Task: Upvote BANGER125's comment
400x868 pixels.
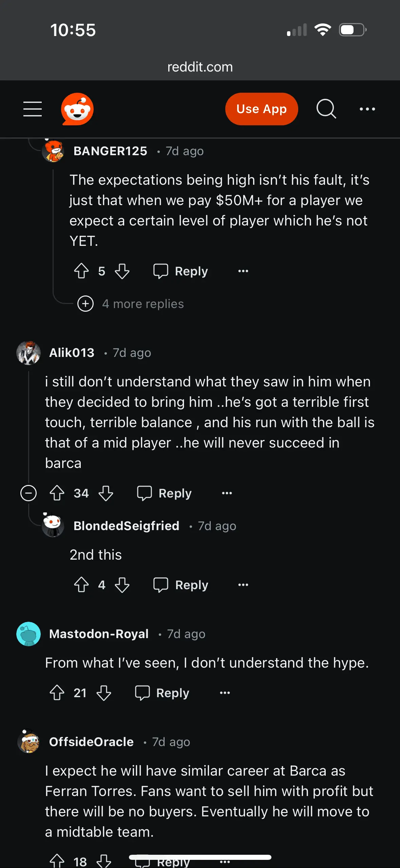Action: 81,271
